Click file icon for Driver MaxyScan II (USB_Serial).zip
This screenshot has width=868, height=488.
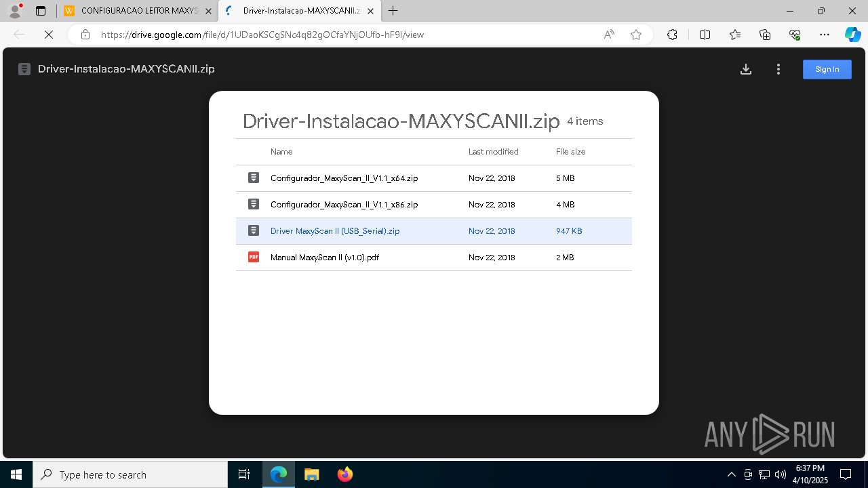[x=254, y=230]
